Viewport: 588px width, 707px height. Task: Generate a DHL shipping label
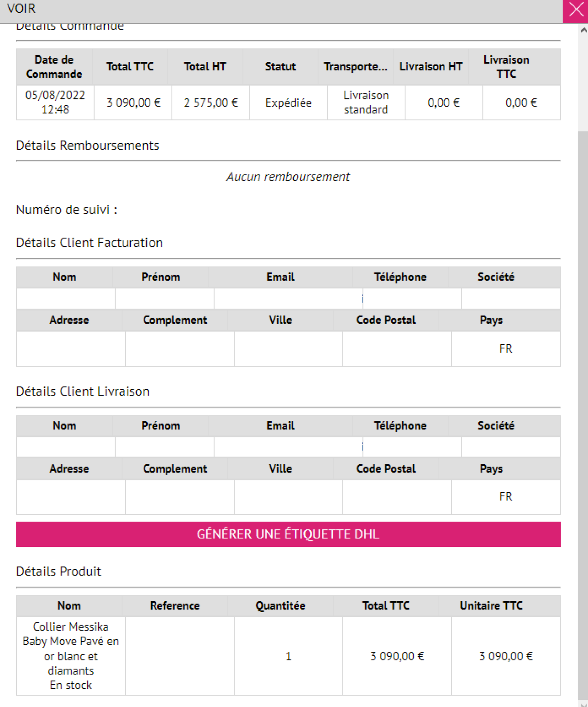pyautogui.click(x=288, y=534)
